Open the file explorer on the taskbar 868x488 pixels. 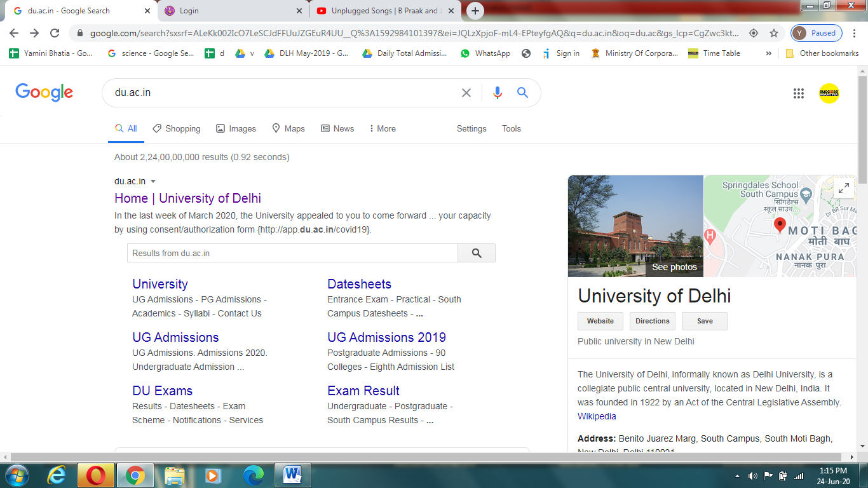[173, 475]
